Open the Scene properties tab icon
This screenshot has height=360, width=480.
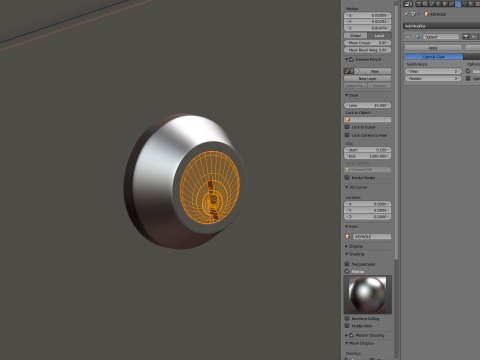tap(432, 4)
